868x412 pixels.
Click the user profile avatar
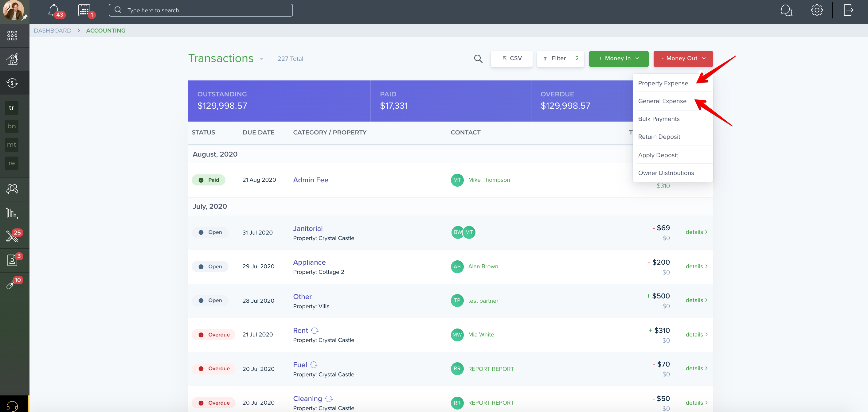pos(14,10)
